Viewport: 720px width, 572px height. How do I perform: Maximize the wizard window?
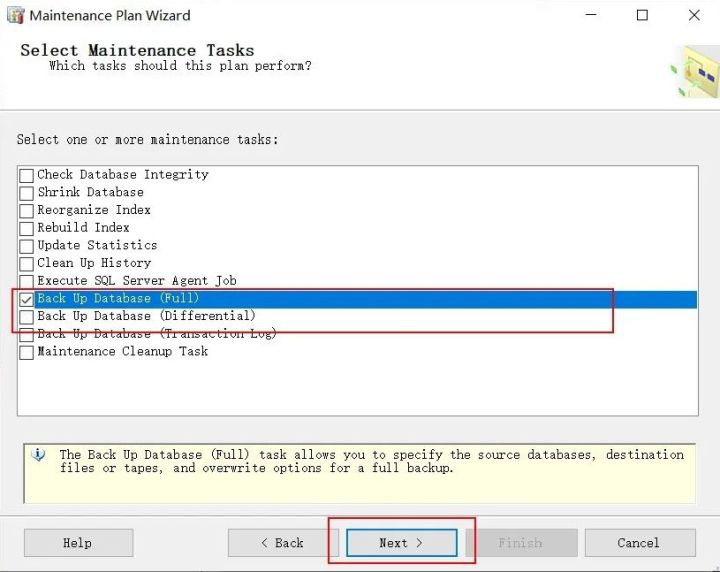pos(642,15)
